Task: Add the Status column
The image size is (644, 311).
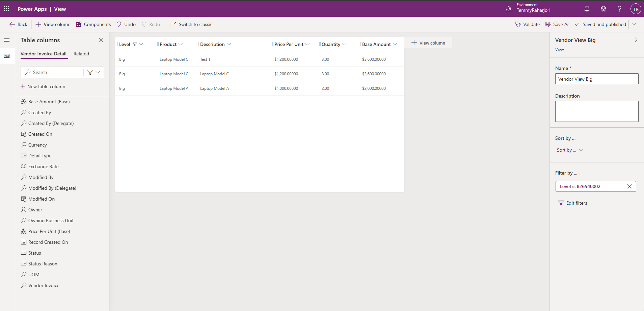Action: pos(31,253)
